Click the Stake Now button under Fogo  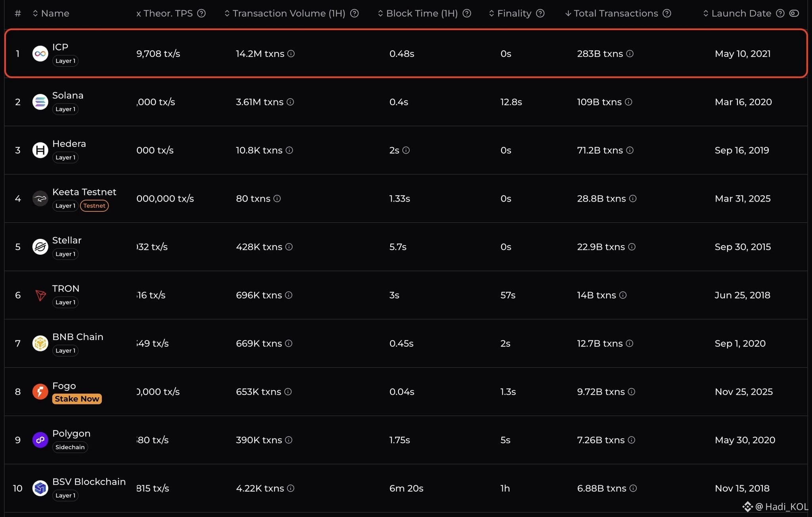(77, 399)
